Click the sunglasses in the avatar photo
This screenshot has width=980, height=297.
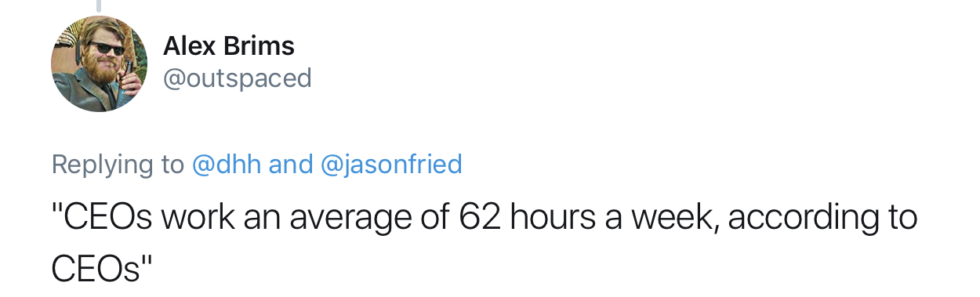pyautogui.click(x=107, y=49)
